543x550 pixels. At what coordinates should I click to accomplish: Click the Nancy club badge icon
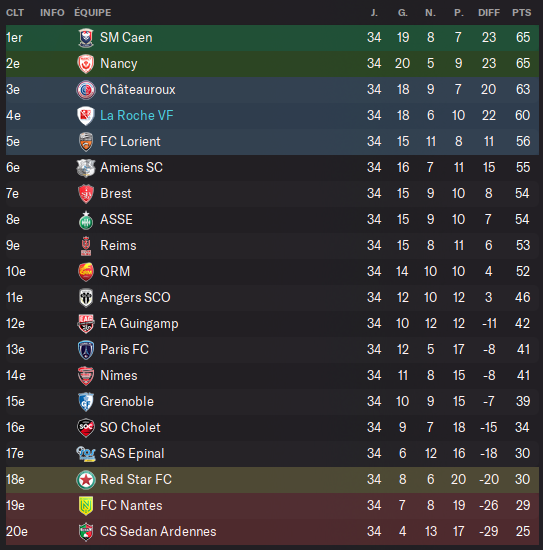coord(86,64)
